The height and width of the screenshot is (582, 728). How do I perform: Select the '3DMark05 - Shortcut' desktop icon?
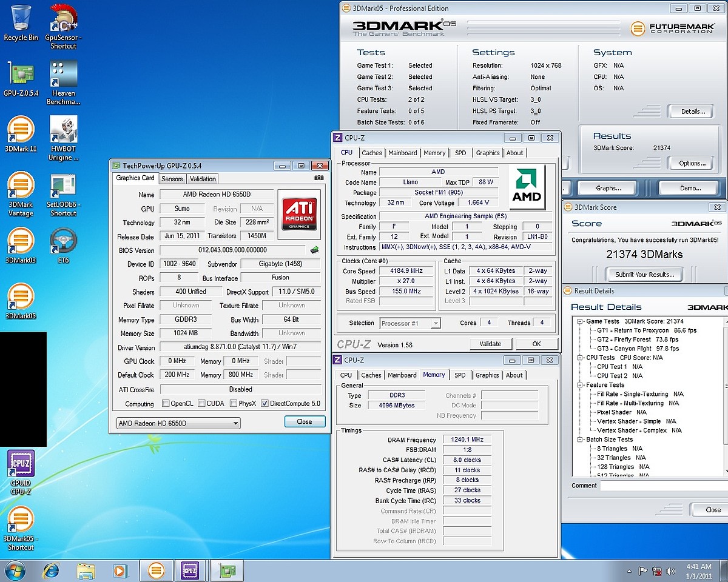21,529
